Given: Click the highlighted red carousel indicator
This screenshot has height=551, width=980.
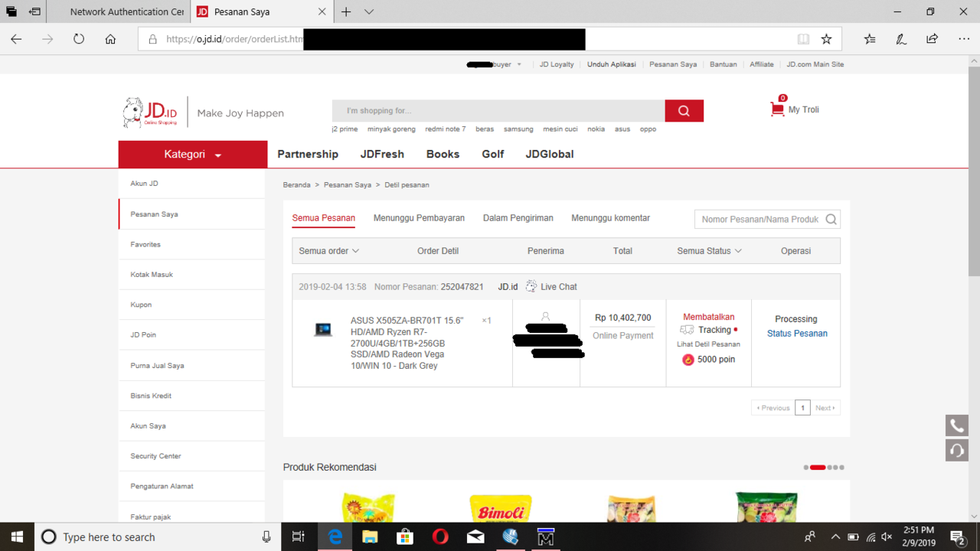Looking at the screenshot, I should pyautogui.click(x=818, y=468).
